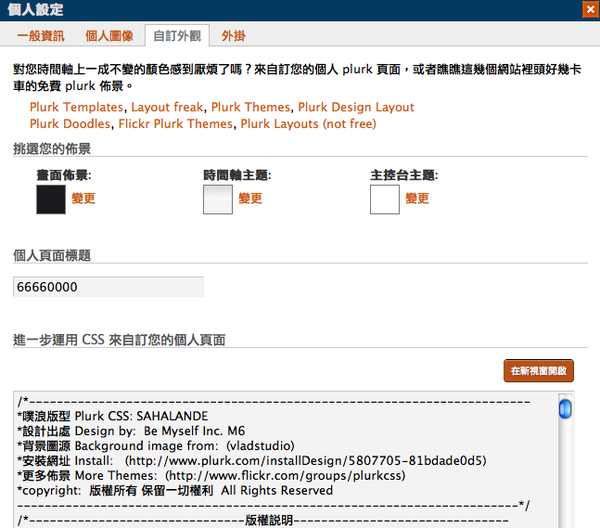Click the white 主控台主題 theme swatch
600x528 pixels.
click(x=385, y=199)
